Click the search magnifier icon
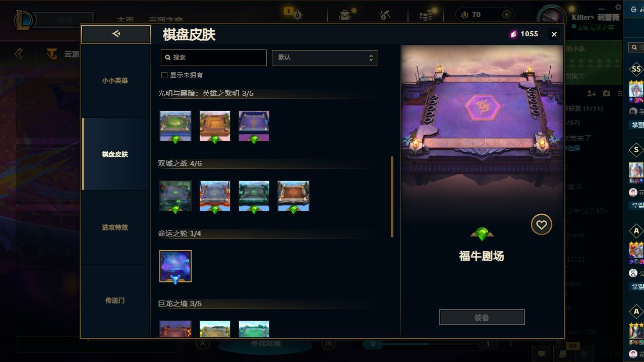This screenshot has height=362, width=644. tap(167, 57)
